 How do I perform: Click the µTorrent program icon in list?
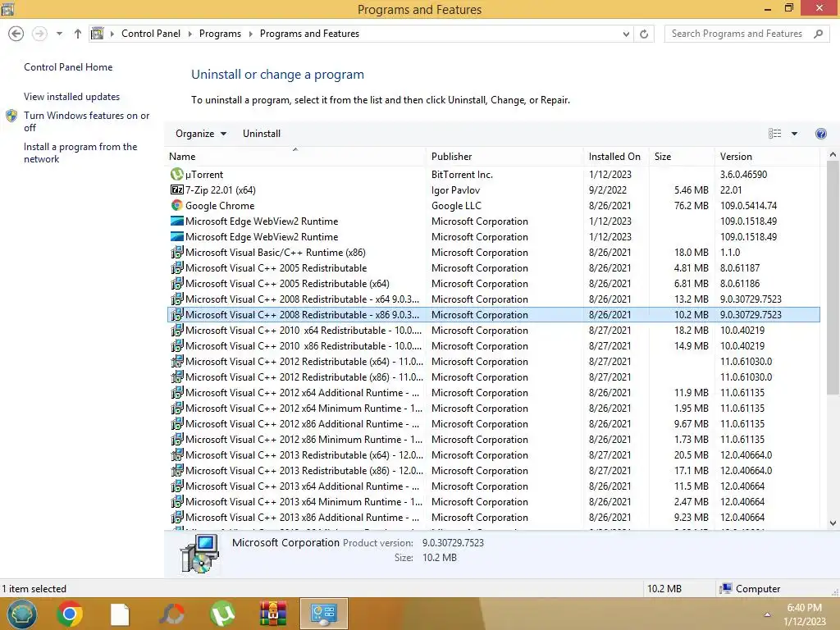pos(176,174)
